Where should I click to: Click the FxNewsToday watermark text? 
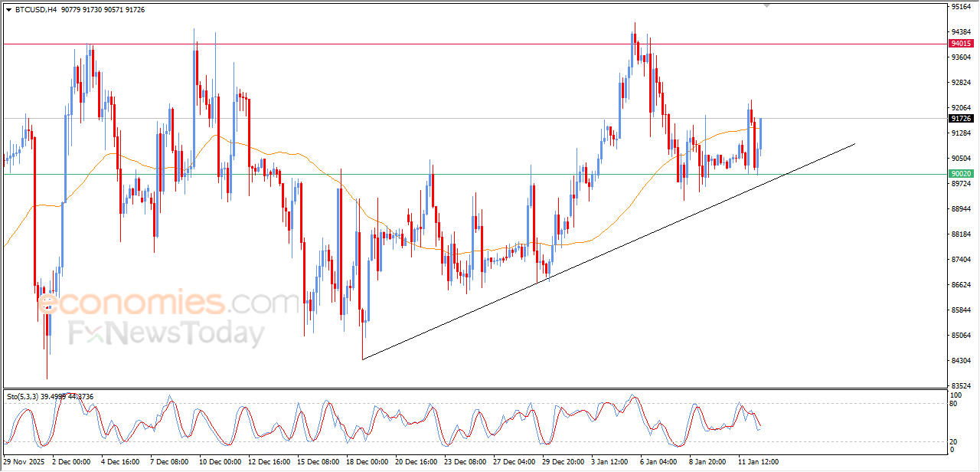166,334
